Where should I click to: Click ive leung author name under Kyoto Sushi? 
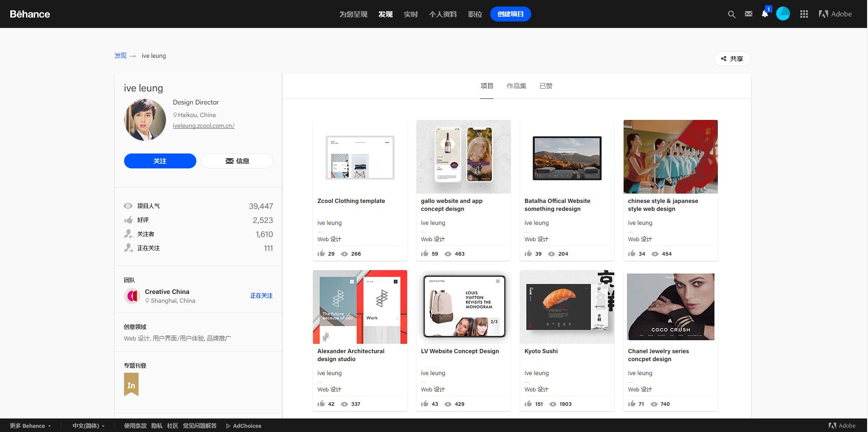536,373
